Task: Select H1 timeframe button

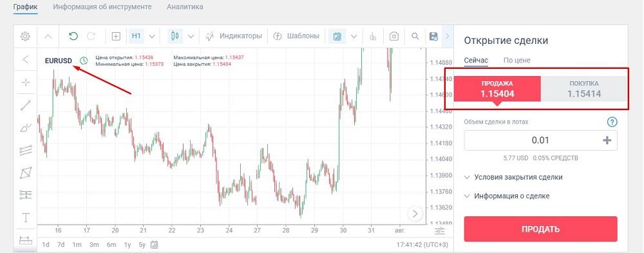Action: coord(137,36)
